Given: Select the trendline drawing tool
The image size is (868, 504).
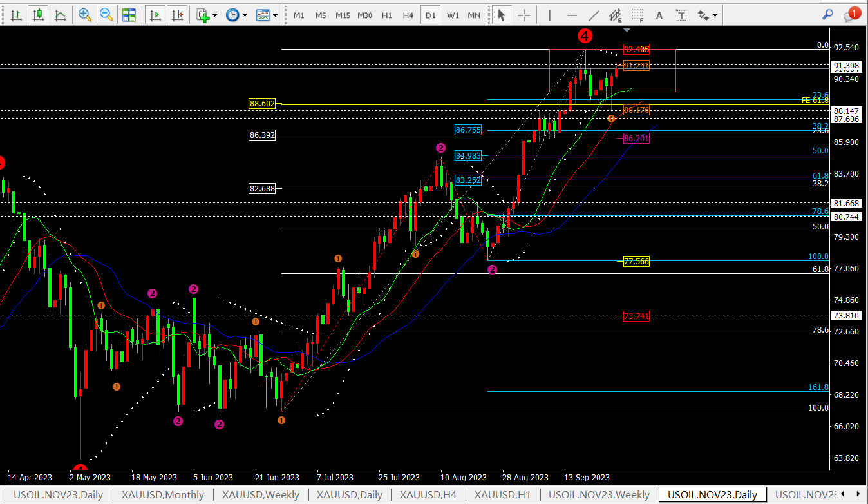Looking at the screenshot, I should tap(594, 15).
